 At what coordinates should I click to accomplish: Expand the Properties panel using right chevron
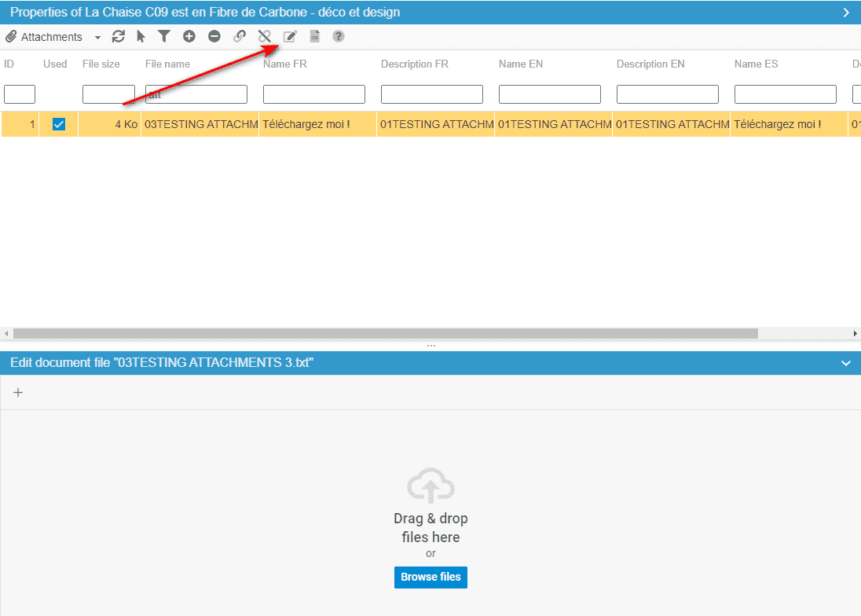(x=846, y=13)
